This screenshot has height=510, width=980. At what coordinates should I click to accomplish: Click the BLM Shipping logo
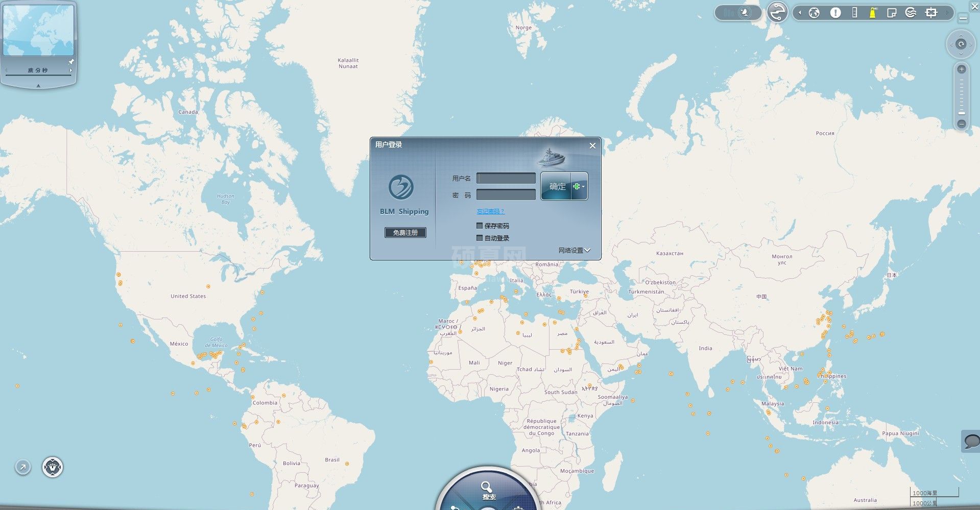click(x=401, y=187)
